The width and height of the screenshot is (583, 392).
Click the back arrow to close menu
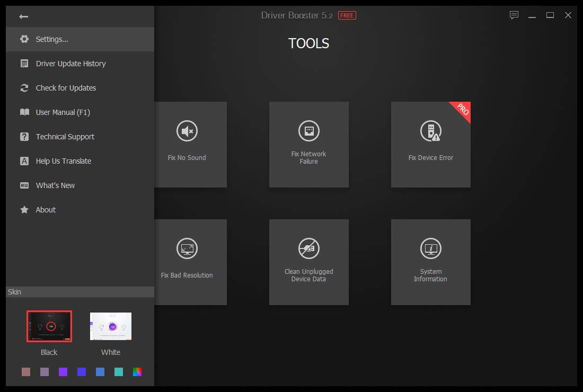pos(23,16)
